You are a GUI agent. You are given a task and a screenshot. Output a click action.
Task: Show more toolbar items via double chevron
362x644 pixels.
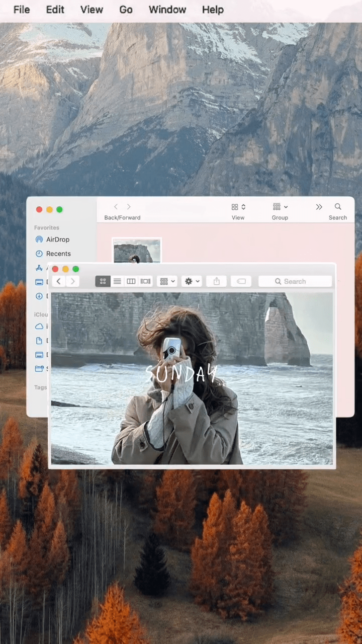coord(319,207)
